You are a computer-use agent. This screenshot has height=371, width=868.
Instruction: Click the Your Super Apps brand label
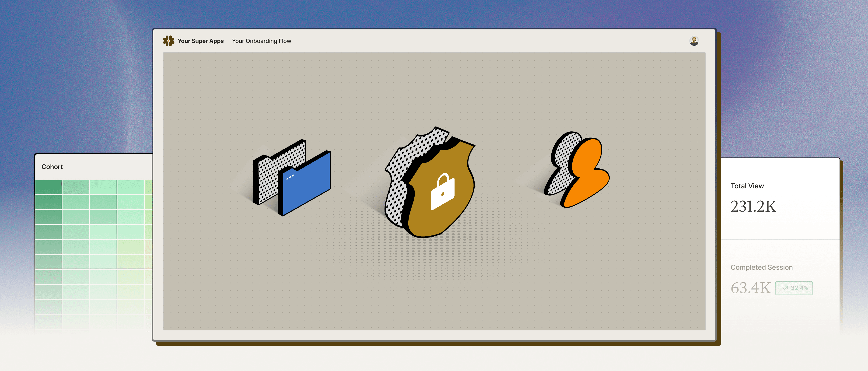point(201,41)
